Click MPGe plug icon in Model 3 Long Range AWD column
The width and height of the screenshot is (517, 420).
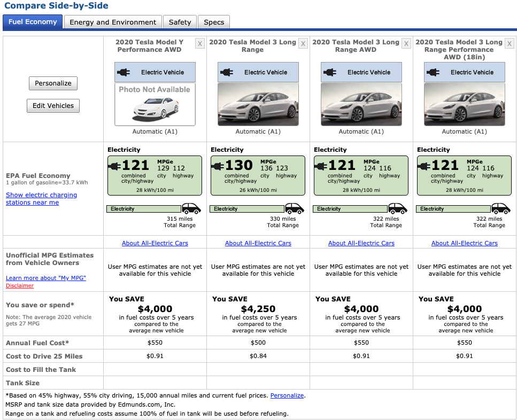(321, 166)
